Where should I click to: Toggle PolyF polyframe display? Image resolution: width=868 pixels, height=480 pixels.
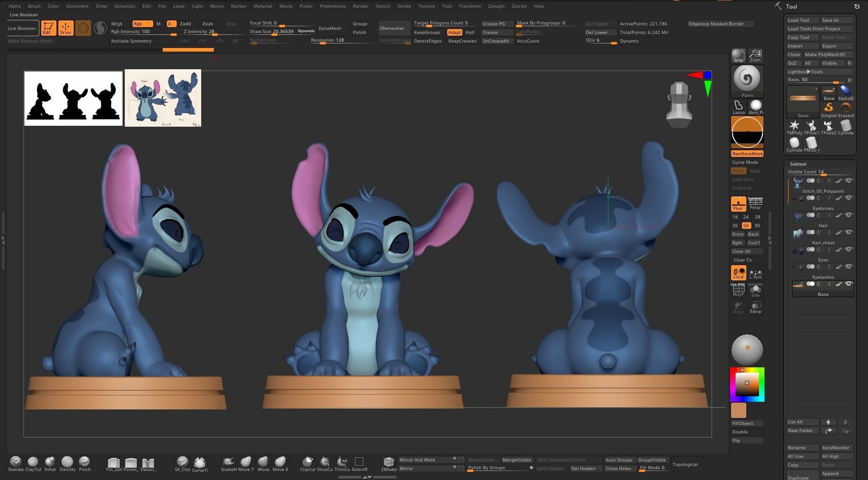(x=738, y=290)
